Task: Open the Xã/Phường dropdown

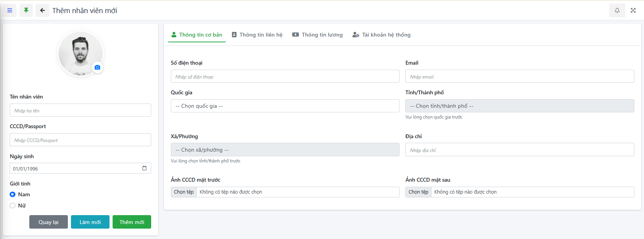Action: 285,150
